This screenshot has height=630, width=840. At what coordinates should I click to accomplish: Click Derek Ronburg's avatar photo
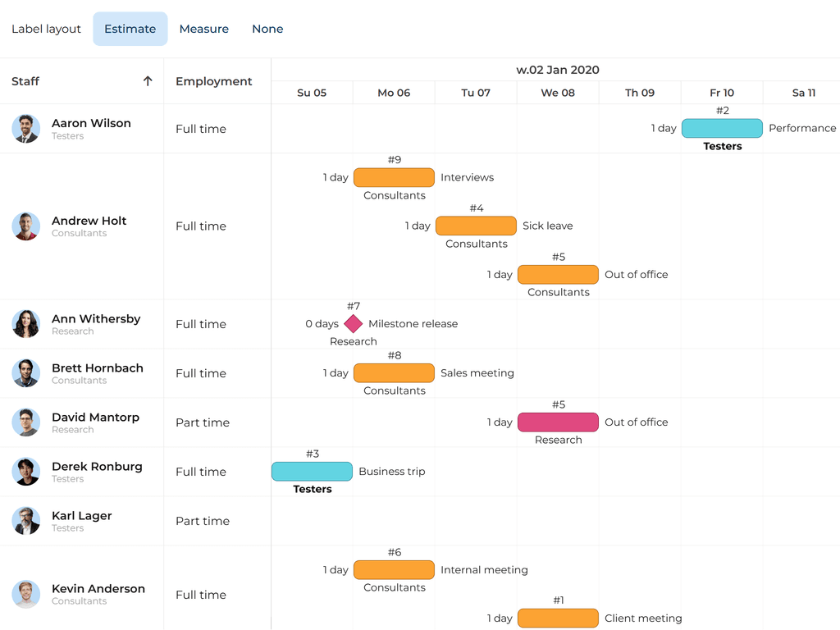tap(26, 472)
